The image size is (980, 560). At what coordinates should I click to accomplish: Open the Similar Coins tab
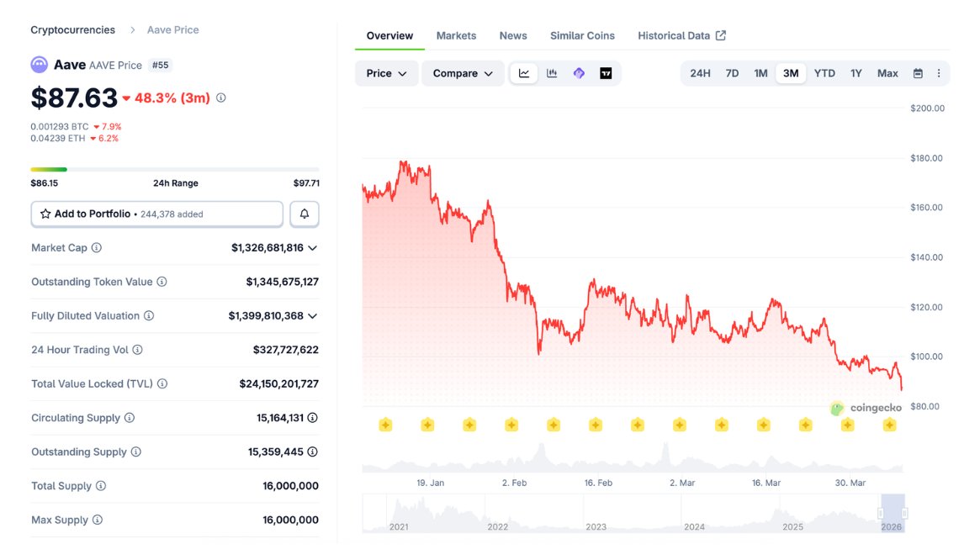(x=582, y=35)
